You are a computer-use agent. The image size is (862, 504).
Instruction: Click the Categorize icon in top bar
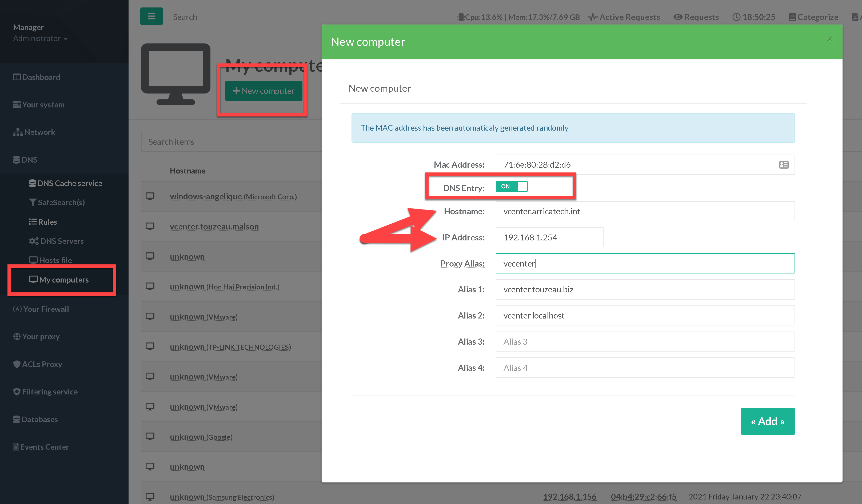(792, 17)
